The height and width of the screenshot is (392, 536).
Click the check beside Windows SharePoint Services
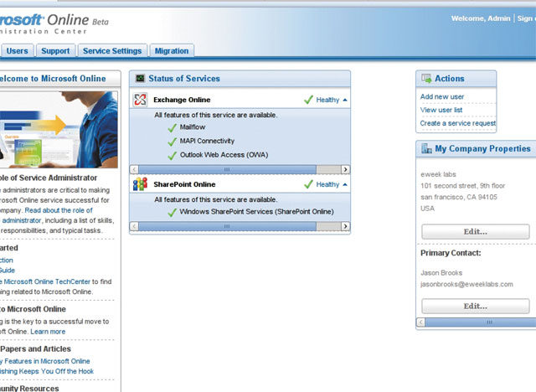coord(173,213)
